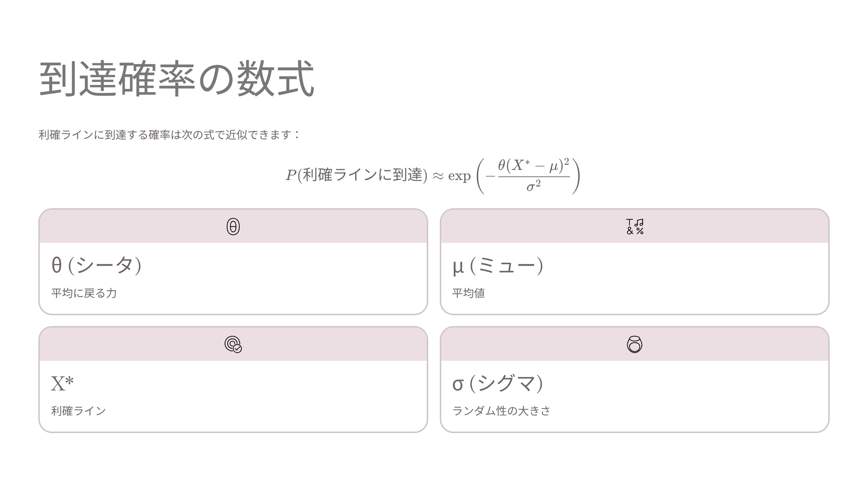Click the ring icon above σ card

pyautogui.click(x=634, y=344)
